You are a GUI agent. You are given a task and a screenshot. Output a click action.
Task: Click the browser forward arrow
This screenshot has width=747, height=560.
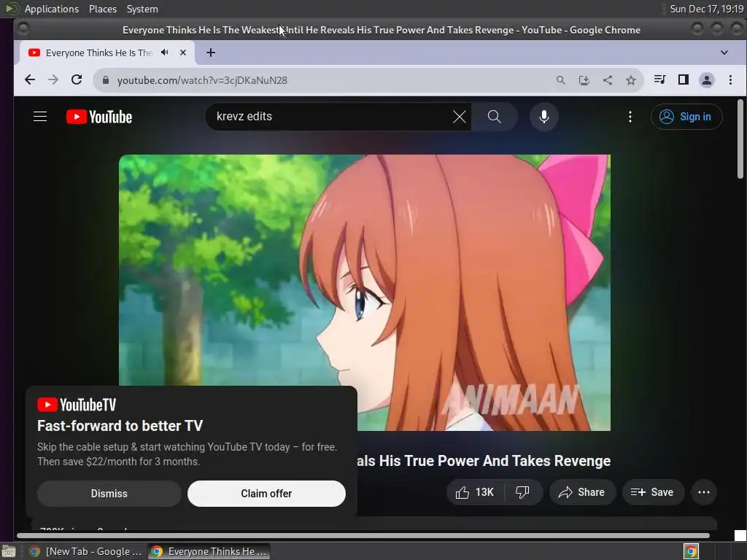pos(53,80)
